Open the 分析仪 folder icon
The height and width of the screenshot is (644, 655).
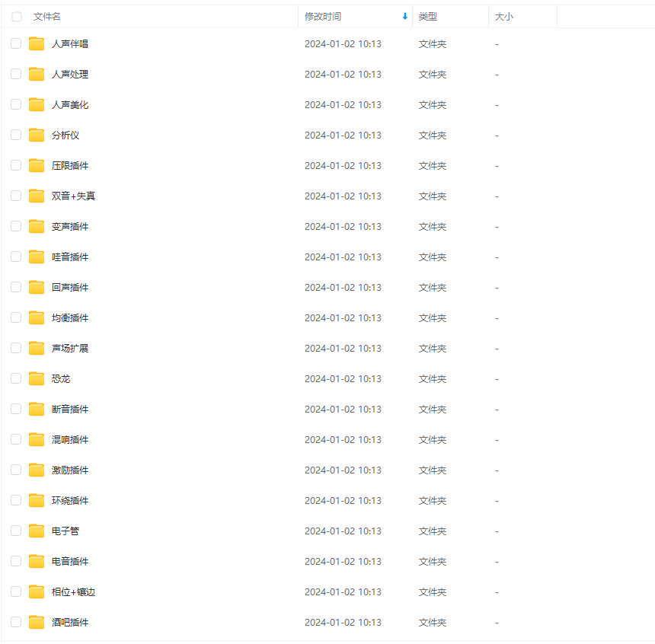(37, 135)
